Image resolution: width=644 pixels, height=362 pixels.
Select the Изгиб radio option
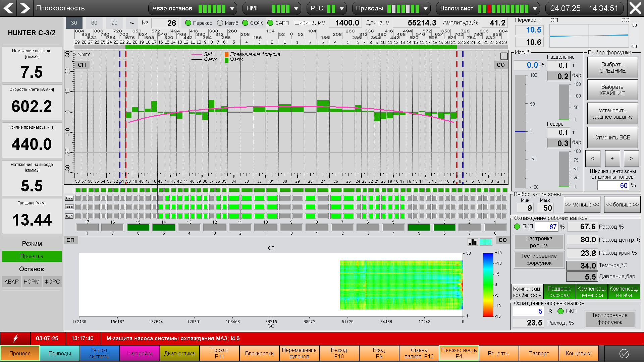[220, 23]
